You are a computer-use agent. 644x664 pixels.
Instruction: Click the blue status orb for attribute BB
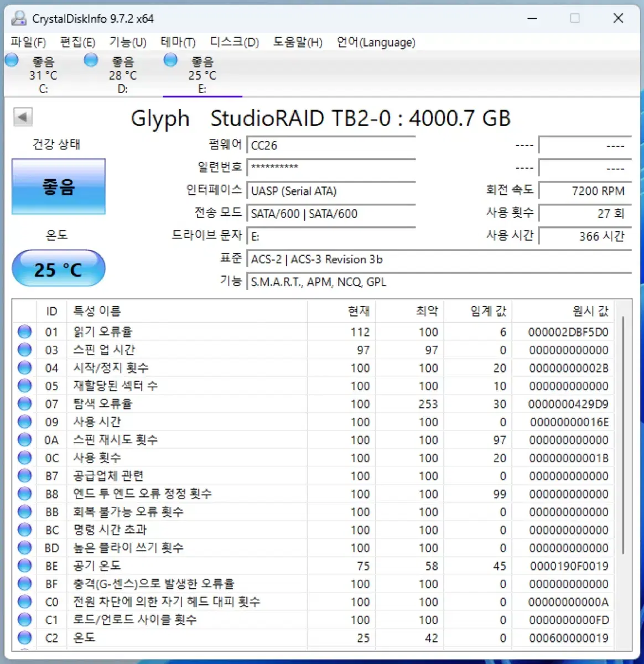(x=24, y=512)
